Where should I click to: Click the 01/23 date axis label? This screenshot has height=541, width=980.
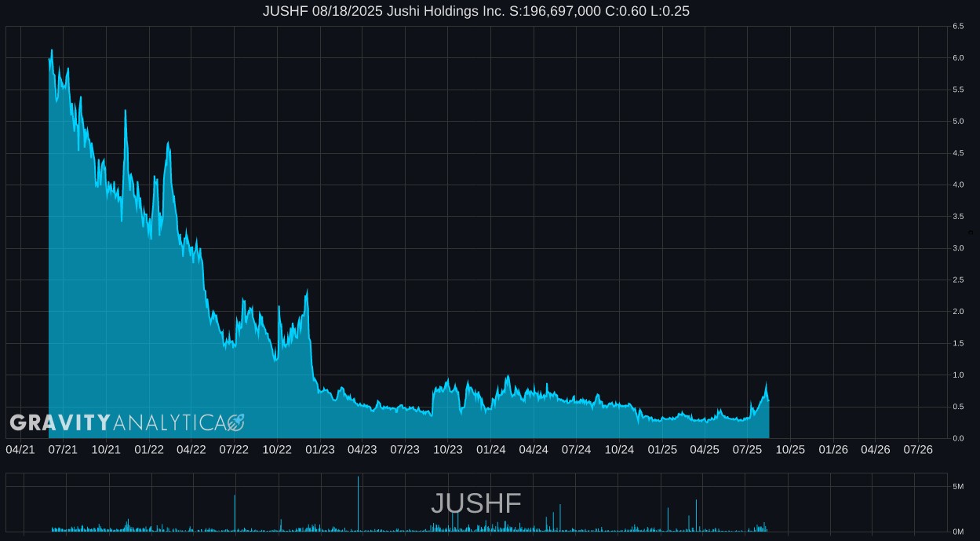(320, 449)
